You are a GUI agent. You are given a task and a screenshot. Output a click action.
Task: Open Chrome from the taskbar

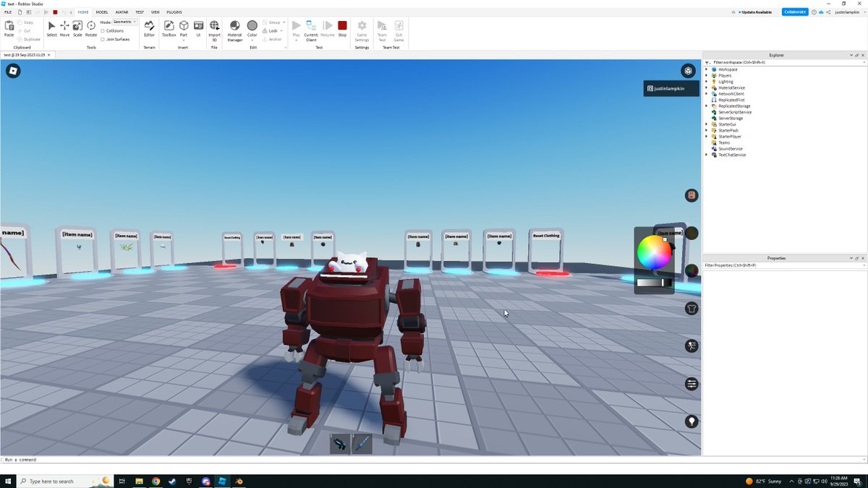156,481
